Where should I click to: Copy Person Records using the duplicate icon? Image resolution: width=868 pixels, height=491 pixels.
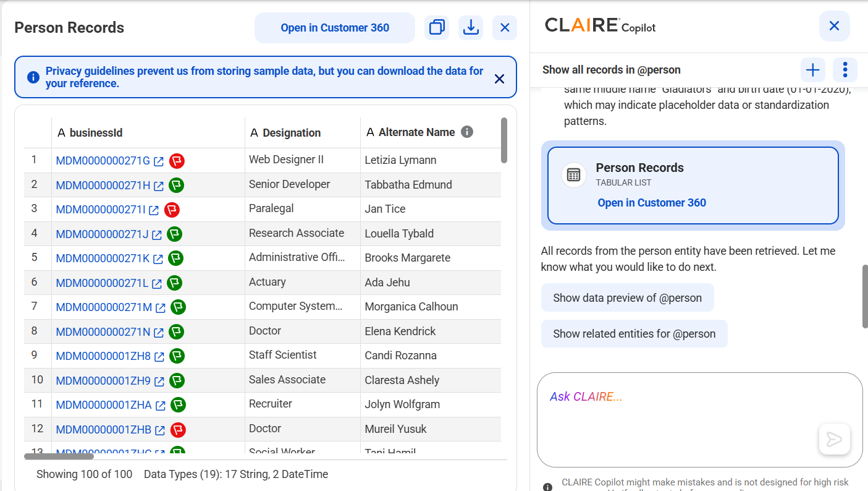[437, 28]
